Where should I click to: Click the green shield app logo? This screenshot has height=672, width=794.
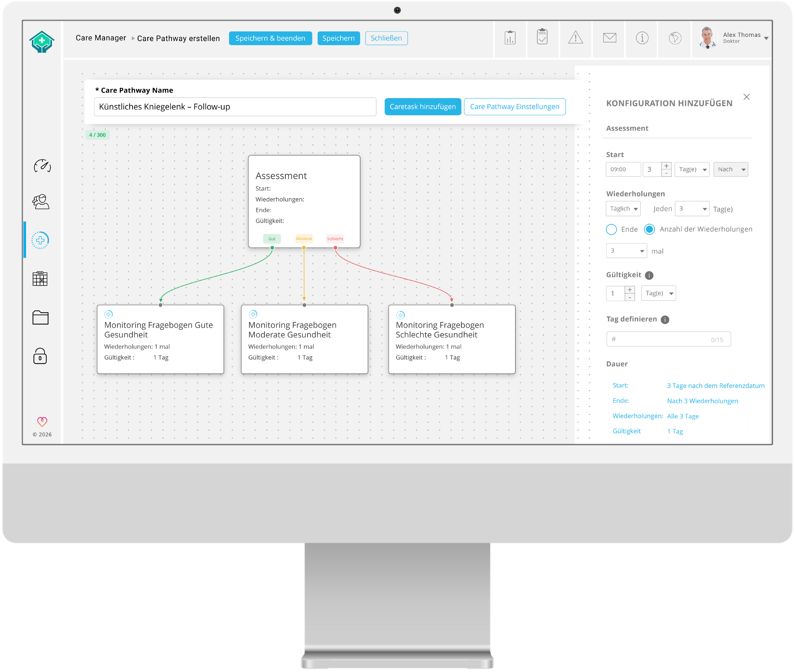pos(42,42)
